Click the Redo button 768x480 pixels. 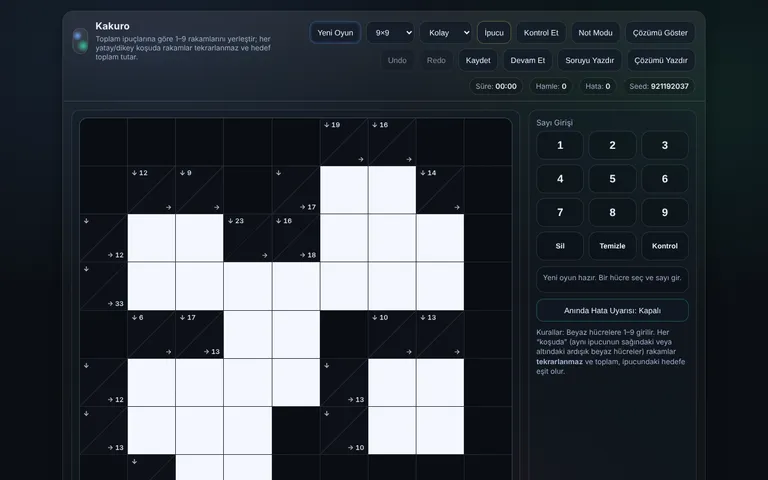(436, 60)
